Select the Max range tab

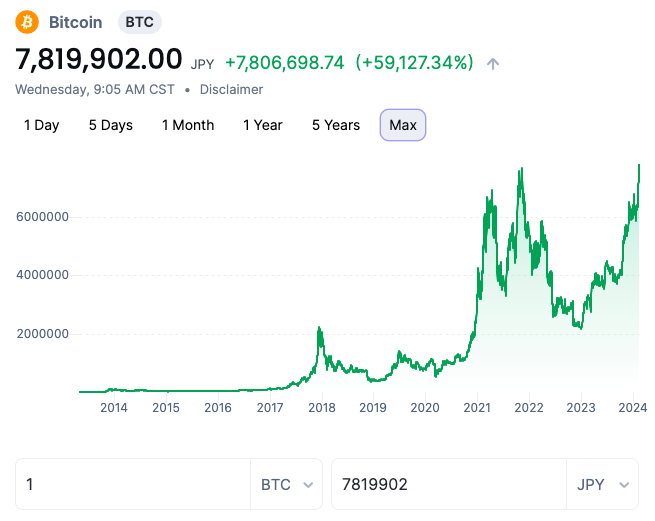coord(403,125)
